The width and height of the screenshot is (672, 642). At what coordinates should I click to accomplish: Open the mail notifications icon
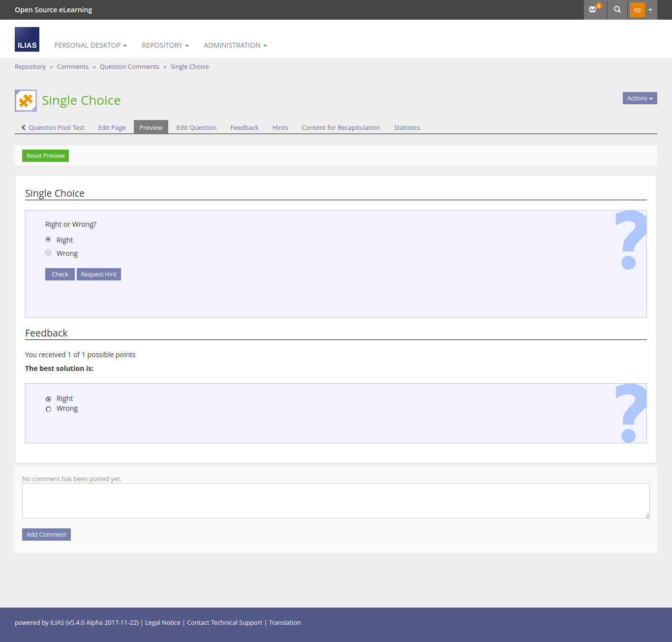click(x=594, y=9)
